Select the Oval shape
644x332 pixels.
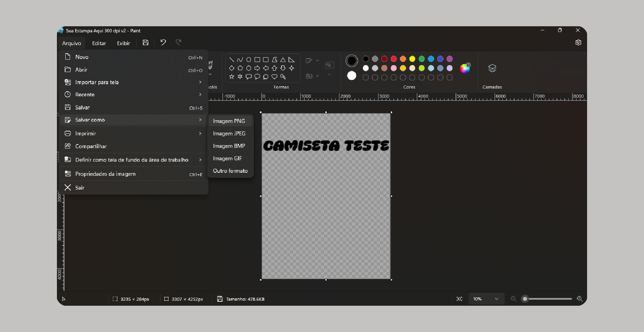coord(249,60)
